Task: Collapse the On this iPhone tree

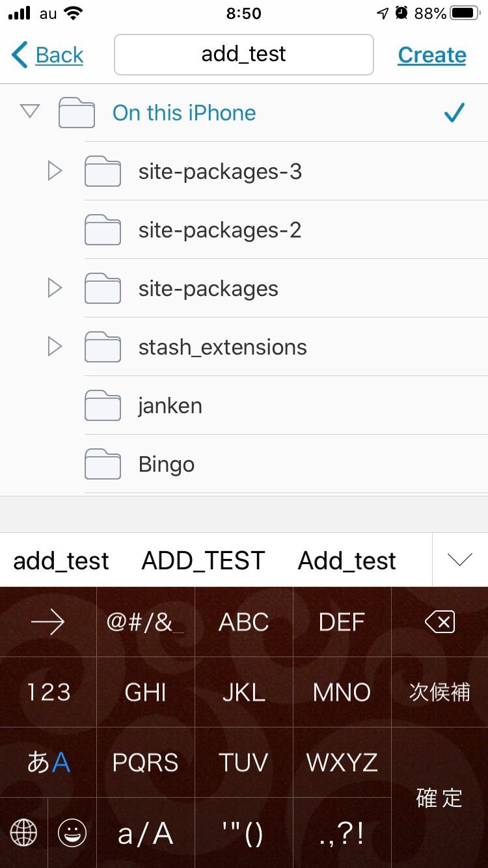Action: 30,111
